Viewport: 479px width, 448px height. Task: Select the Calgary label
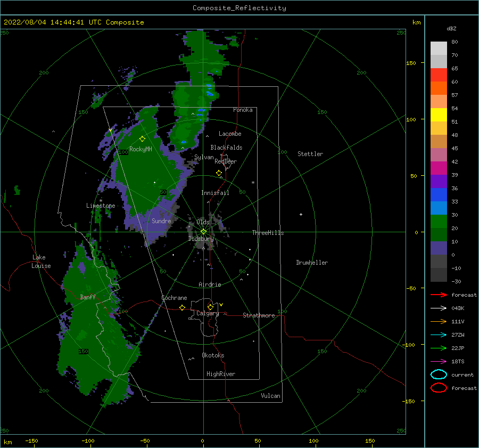[208, 313]
